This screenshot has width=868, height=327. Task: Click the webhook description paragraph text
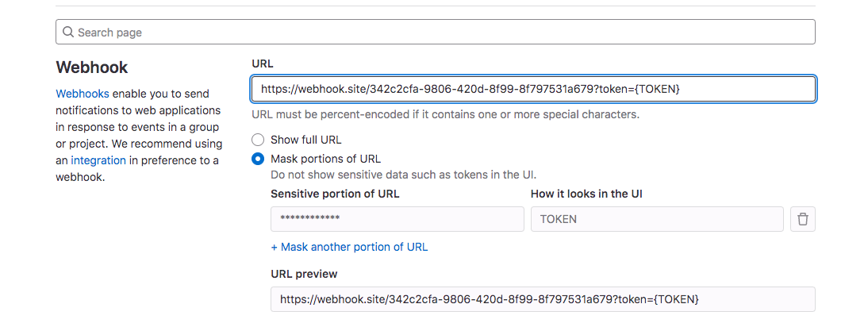[x=138, y=127]
